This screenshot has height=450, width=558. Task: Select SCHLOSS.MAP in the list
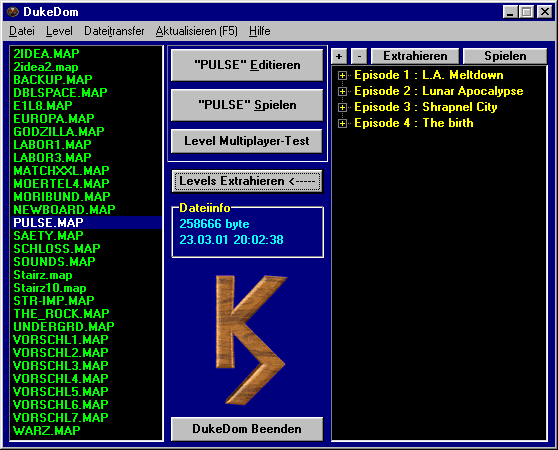(86, 249)
